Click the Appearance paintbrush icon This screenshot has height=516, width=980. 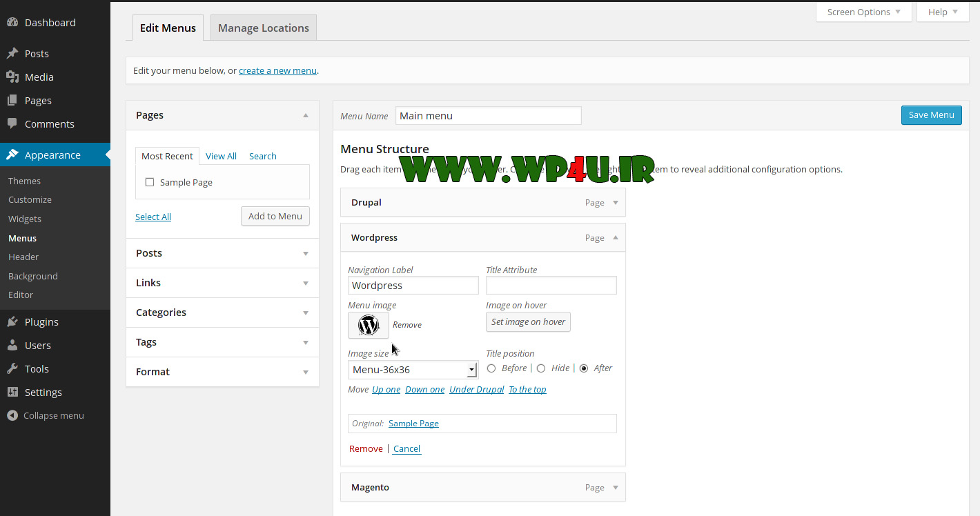(x=12, y=155)
